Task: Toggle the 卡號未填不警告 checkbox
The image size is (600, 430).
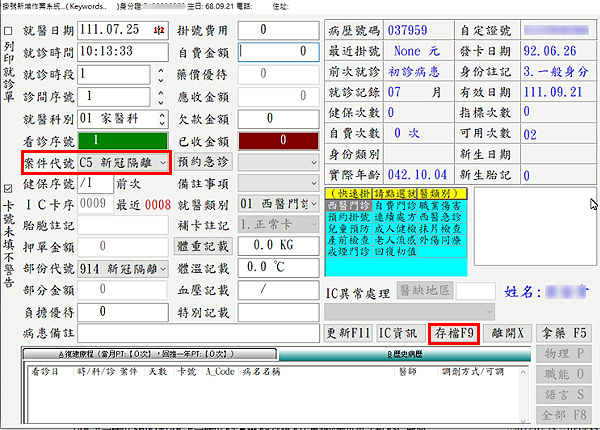Action: tap(9, 188)
